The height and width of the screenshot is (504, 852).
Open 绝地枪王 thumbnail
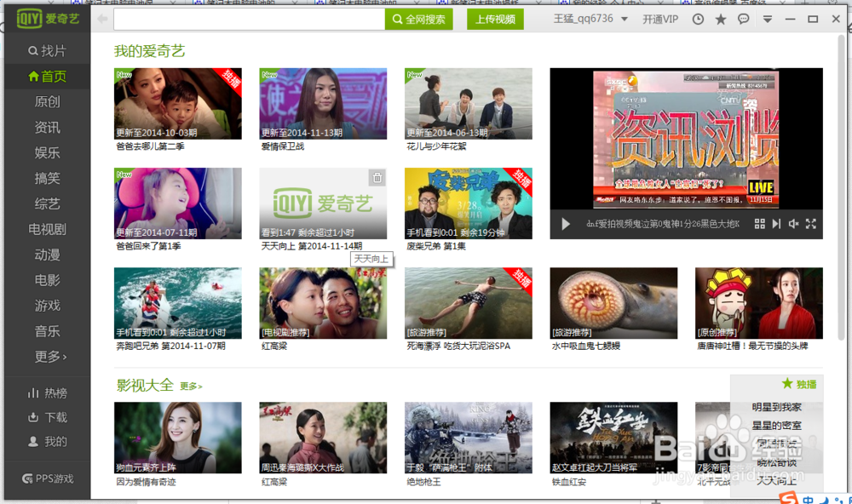click(x=469, y=438)
